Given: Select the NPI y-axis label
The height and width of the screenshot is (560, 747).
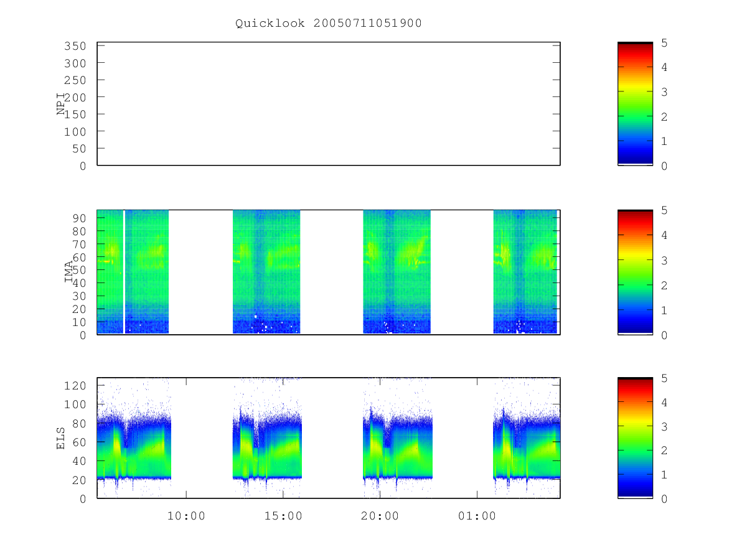Looking at the screenshot, I should pos(61,104).
